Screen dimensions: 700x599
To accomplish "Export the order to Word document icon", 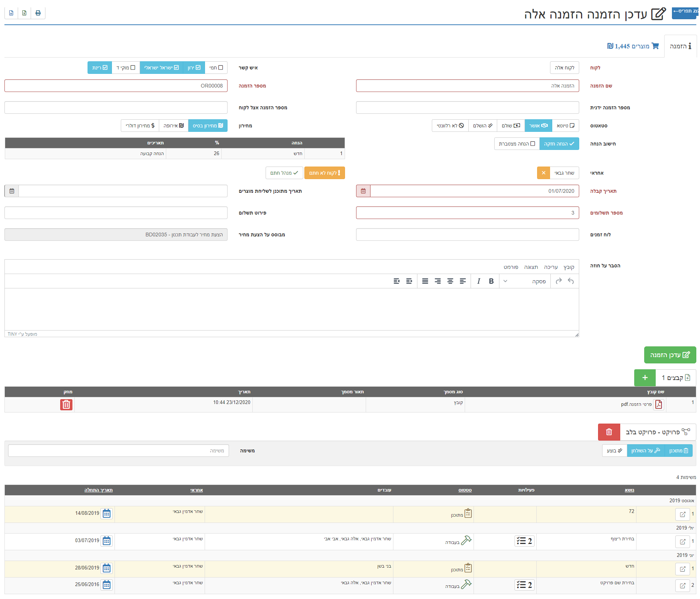I will tap(11, 13).
